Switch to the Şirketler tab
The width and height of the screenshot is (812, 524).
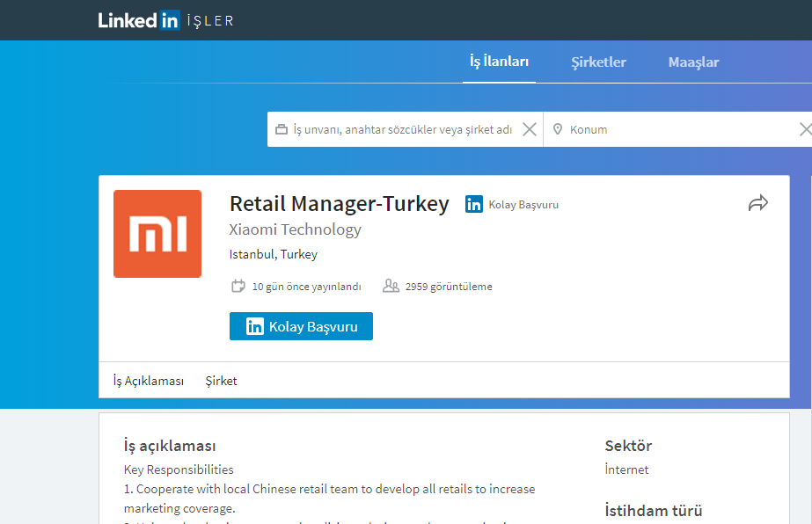click(598, 62)
